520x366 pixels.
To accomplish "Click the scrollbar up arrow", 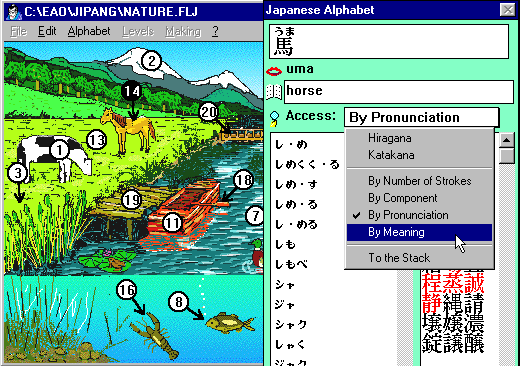I will [506, 140].
